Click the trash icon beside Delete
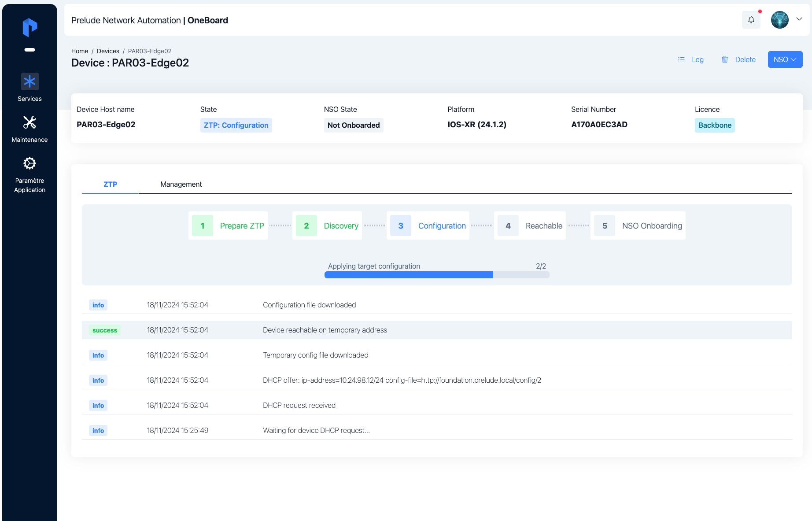The height and width of the screenshot is (521, 812). (725, 59)
